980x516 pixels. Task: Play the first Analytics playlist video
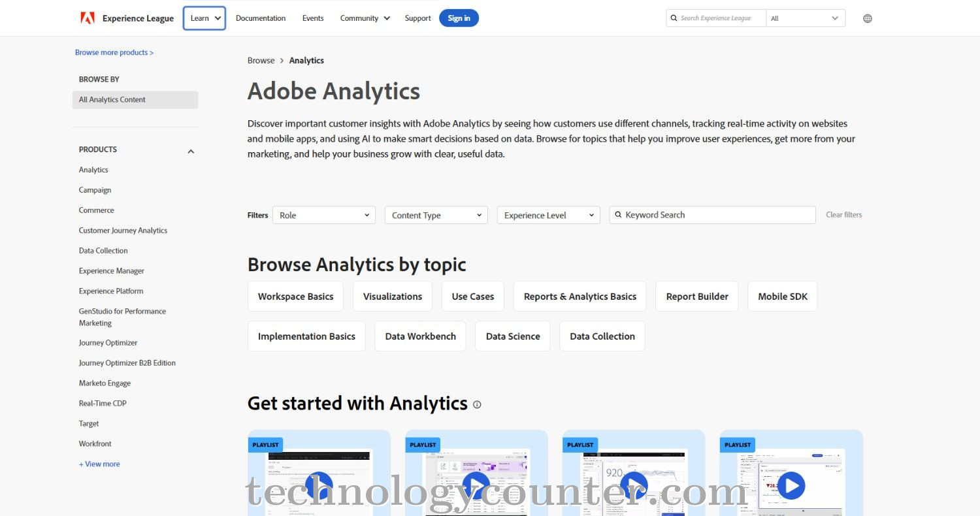[319, 485]
